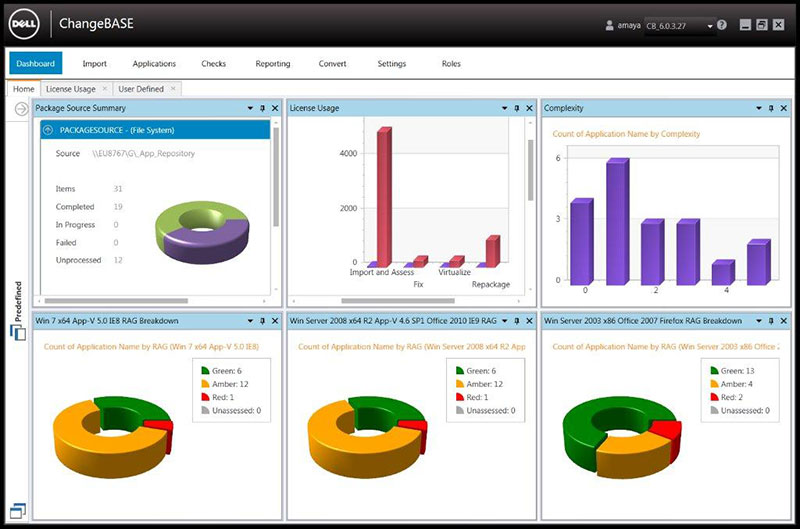Collapse the PACKAGESOURCE circle arrow icon
The width and height of the screenshot is (800, 529).
[48, 130]
